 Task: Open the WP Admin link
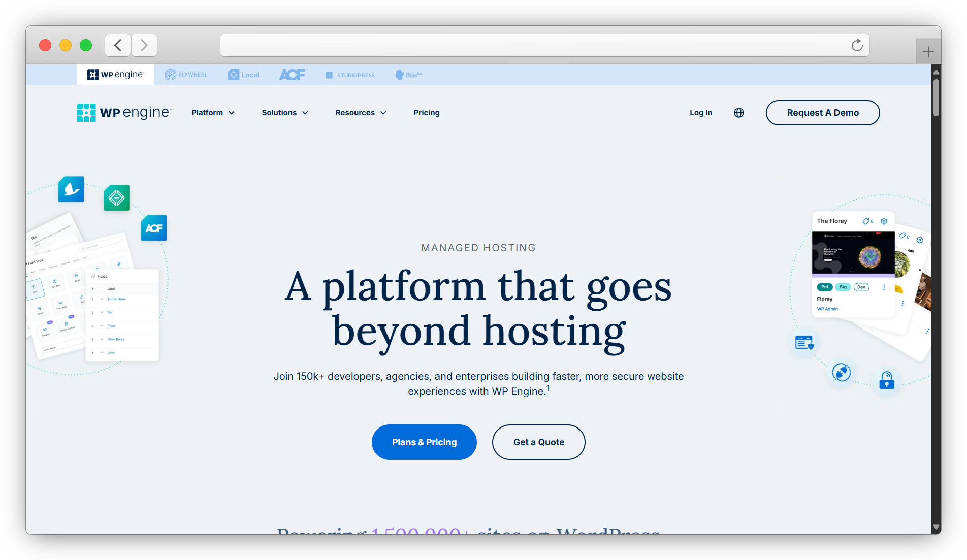827,309
